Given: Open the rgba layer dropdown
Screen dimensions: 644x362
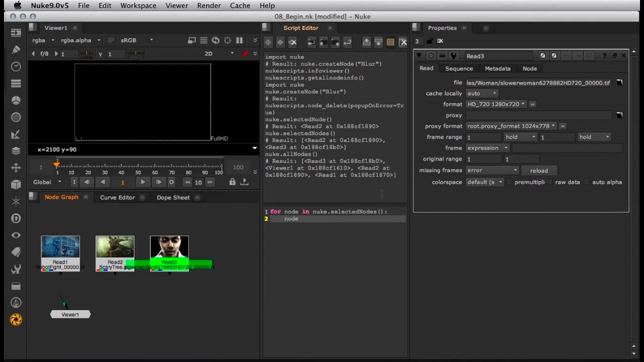Looking at the screenshot, I should click(x=43, y=40).
